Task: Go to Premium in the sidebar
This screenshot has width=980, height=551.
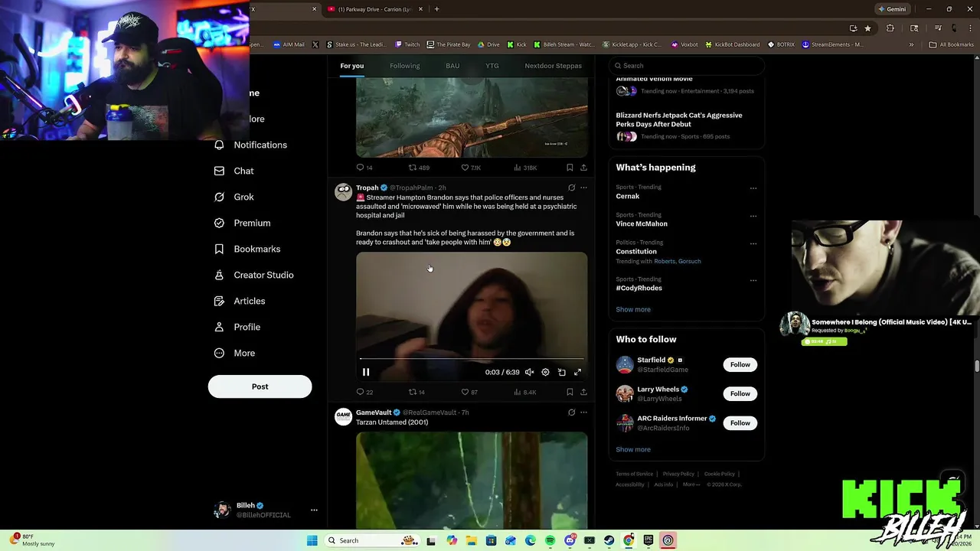Action: [x=243, y=223]
